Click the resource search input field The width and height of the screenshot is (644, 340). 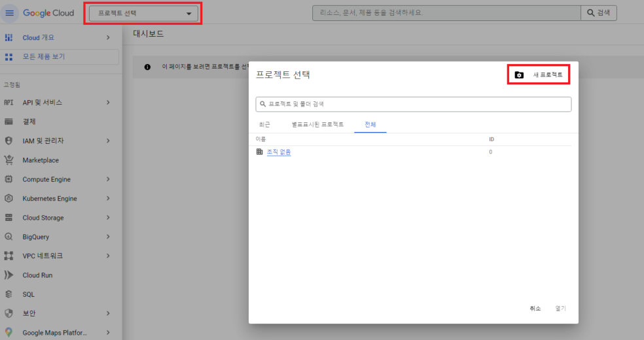[446, 13]
